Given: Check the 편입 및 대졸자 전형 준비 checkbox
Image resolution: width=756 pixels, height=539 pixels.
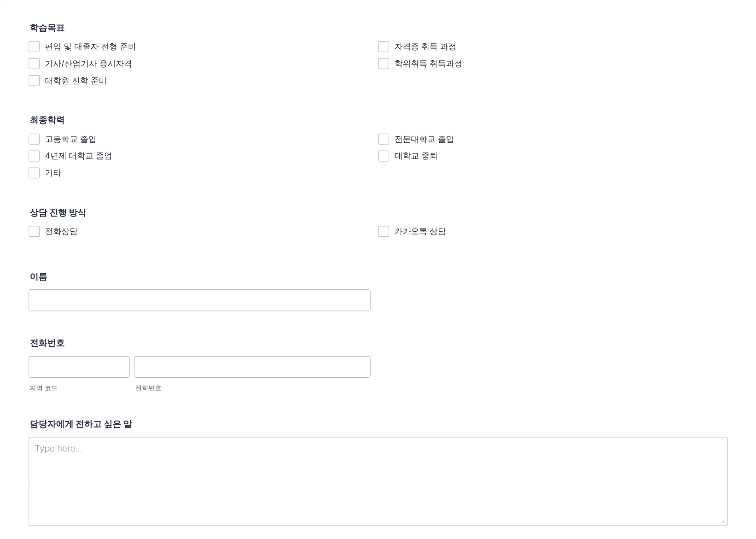Looking at the screenshot, I should coord(34,47).
